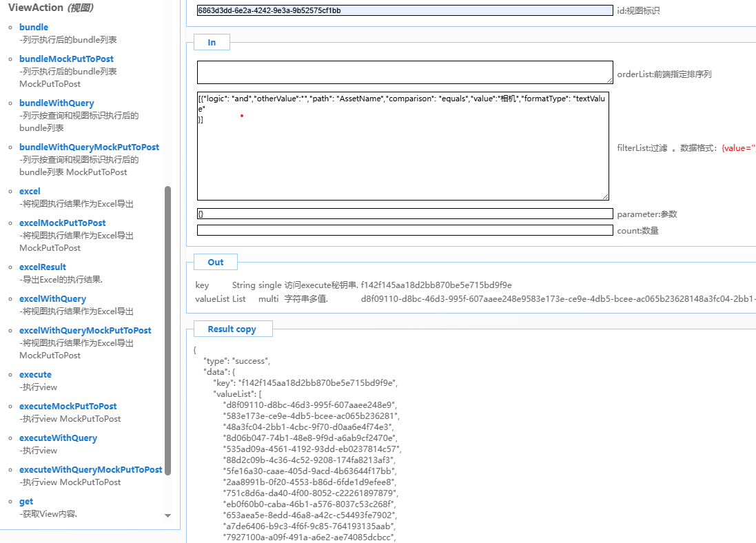This screenshot has height=543, width=756.
Task: Open the excel export action
Action: tap(30, 192)
